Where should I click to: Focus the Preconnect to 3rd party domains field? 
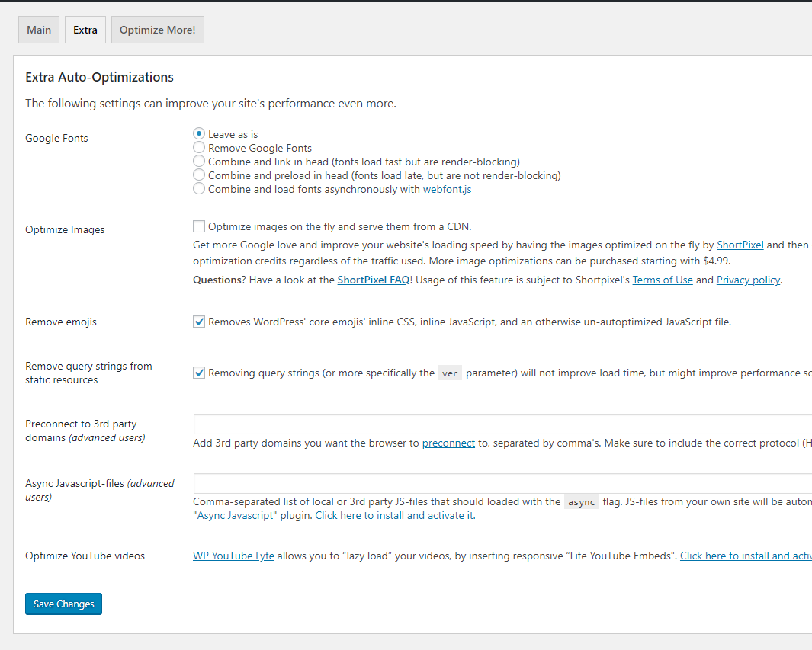click(x=502, y=424)
